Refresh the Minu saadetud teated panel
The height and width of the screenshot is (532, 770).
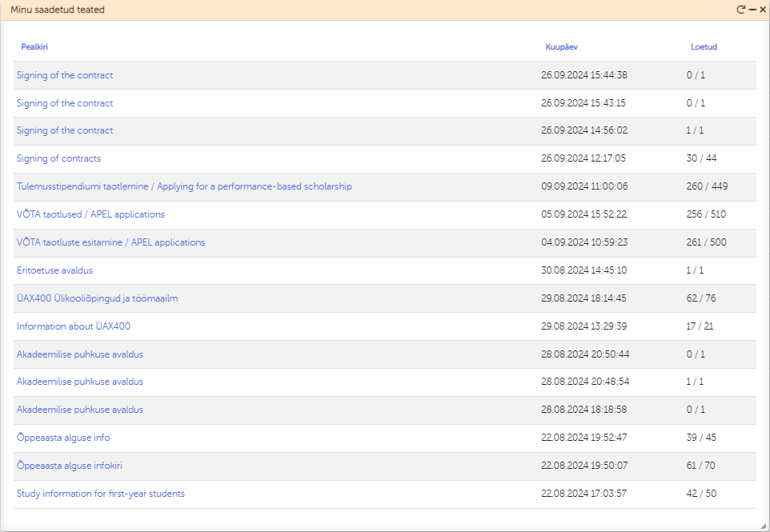tap(741, 10)
